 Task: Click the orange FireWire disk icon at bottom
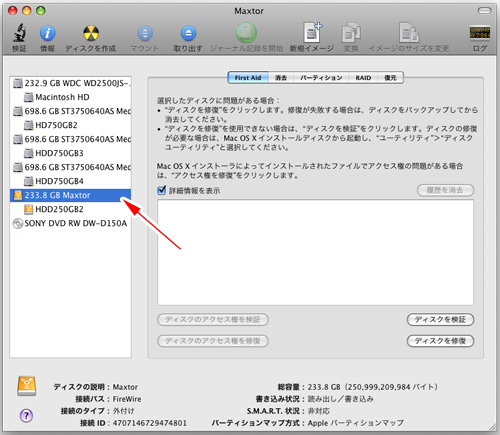27,386
